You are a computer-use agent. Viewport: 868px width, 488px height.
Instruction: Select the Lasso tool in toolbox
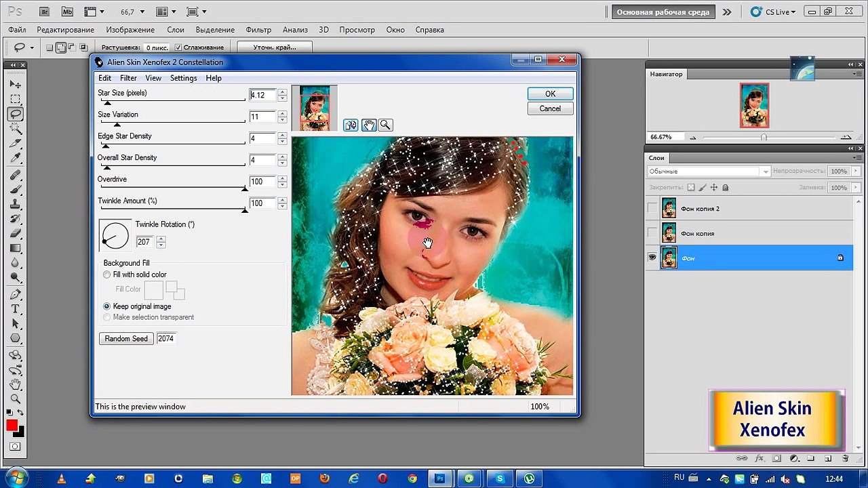(x=16, y=114)
